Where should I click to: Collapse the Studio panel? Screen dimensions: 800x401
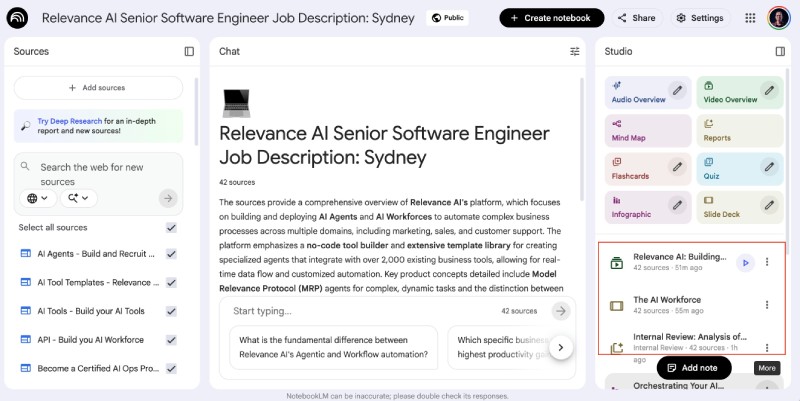[780, 51]
